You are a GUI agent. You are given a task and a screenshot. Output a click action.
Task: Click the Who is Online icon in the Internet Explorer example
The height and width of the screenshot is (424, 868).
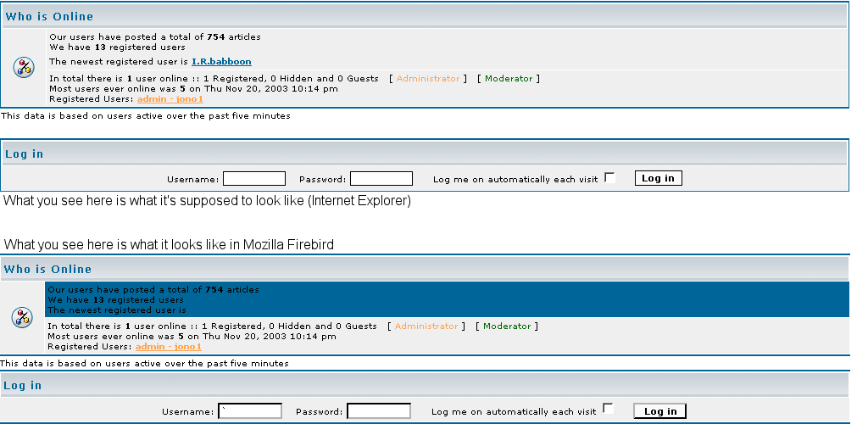coord(24,68)
